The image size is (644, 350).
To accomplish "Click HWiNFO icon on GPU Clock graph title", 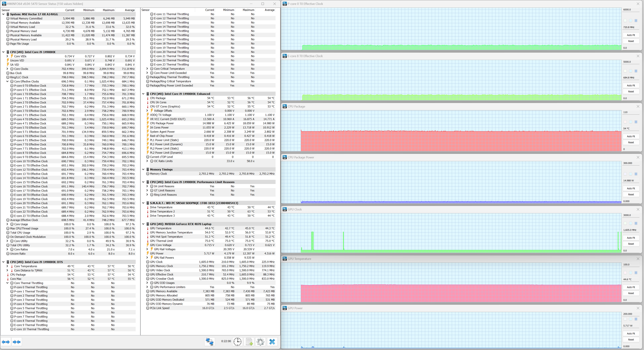I will pos(284,209).
